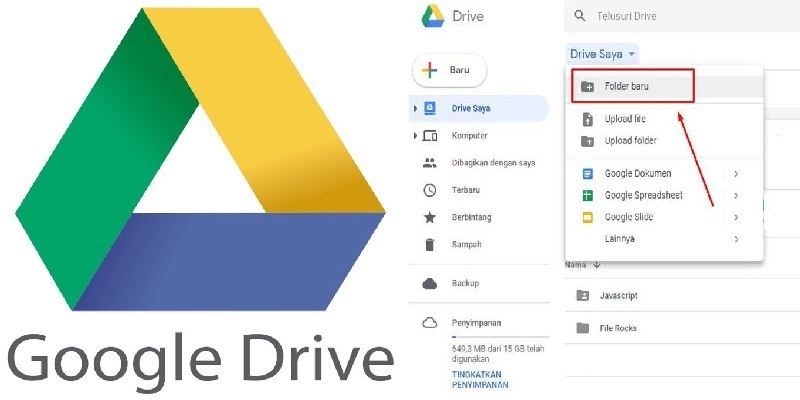The image size is (800, 400).
Task: Click the Telusuri Drive search field
Action: pos(682,16)
